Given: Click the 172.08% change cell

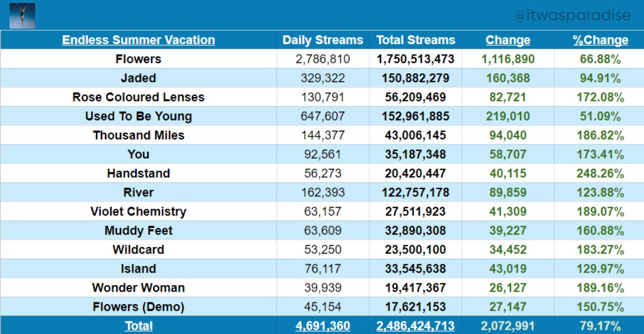Looking at the screenshot, I should tap(600, 97).
